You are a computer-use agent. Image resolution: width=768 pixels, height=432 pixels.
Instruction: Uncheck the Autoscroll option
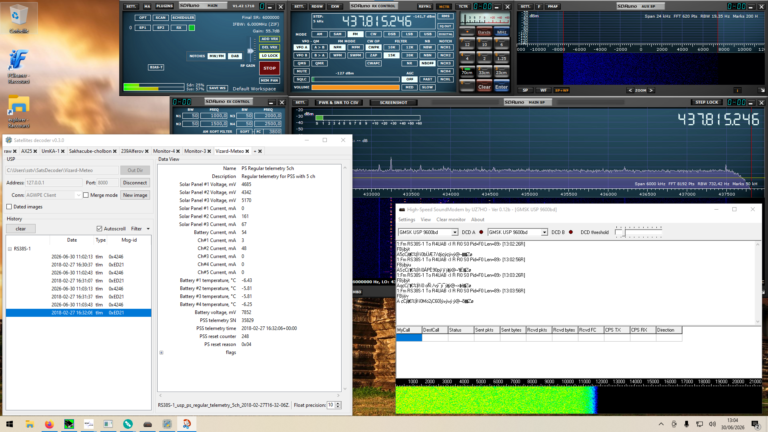tap(99, 229)
